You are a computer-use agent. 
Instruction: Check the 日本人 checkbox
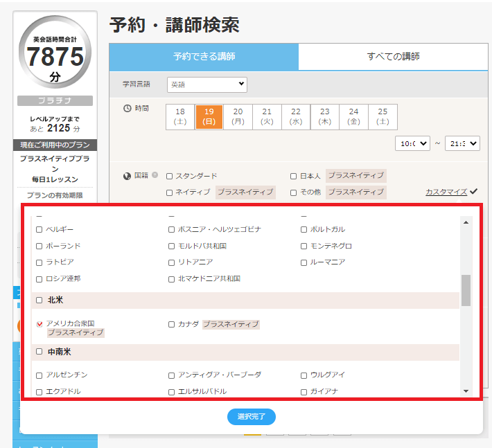coord(293,176)
